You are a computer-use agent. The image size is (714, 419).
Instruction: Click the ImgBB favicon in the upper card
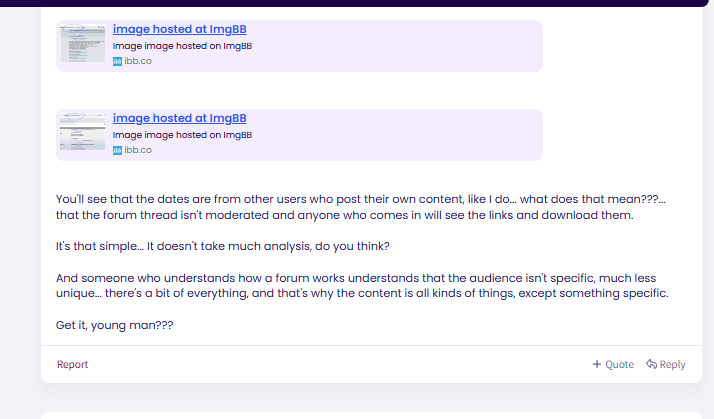coord(117,61)
